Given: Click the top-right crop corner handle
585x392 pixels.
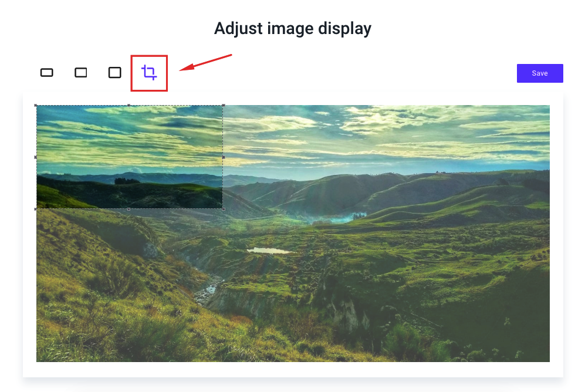Looking at the screenshot, I should click(224, 106).
